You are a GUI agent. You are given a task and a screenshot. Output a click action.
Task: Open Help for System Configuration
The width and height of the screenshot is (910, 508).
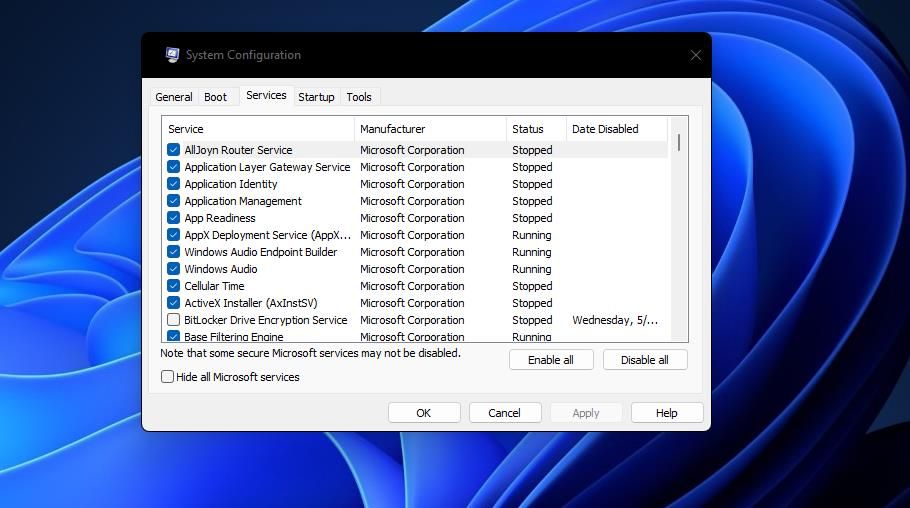tap(667, 413)
